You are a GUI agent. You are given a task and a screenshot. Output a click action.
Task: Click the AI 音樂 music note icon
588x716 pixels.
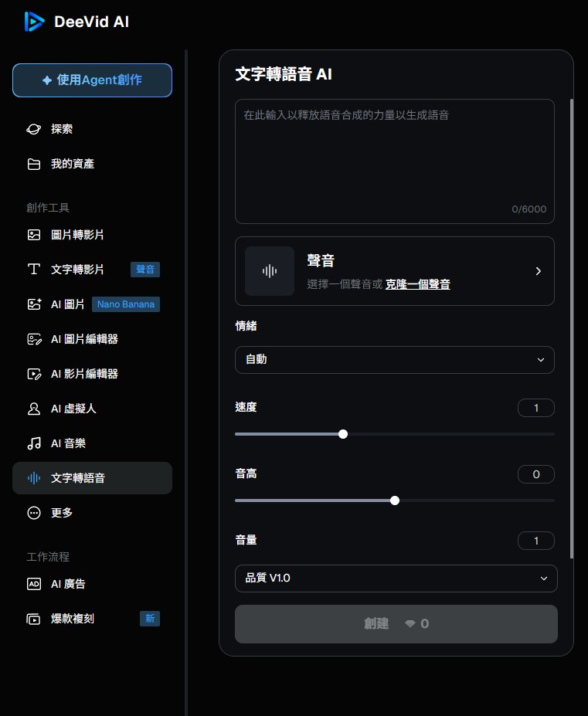(x=34, y=443)
